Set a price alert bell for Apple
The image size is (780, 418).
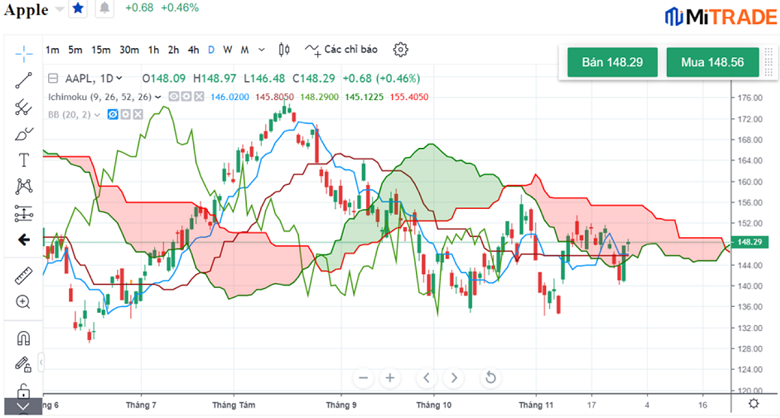[x=104, y=8]
